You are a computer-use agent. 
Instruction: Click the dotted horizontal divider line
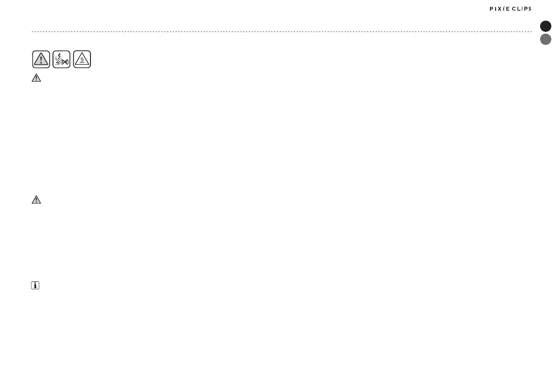pyautogui.click(x=282, y=31)
